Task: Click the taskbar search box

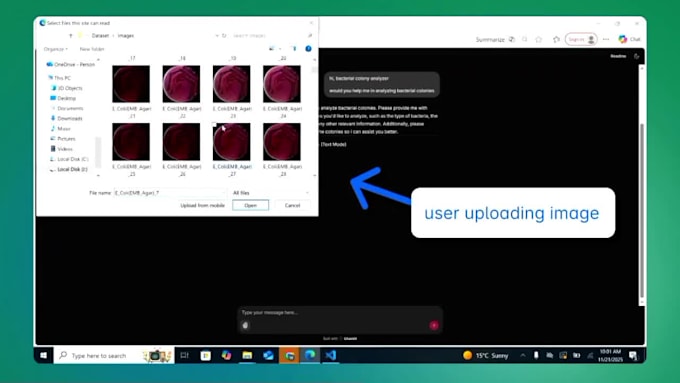Action: coord(114,355)
